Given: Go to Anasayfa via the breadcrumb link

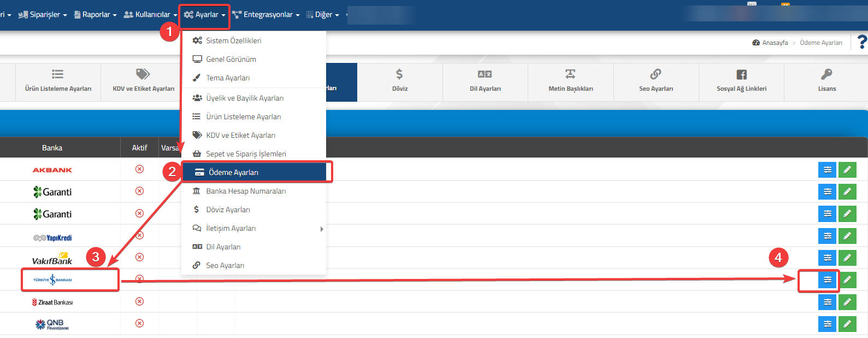Looking at the screenshot, I should (x=770, y=43).
